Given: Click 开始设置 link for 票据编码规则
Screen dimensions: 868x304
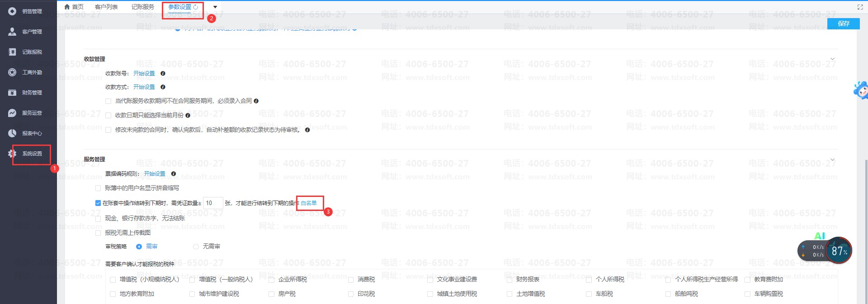Looking at the screenshot, I should click(155, 173).
